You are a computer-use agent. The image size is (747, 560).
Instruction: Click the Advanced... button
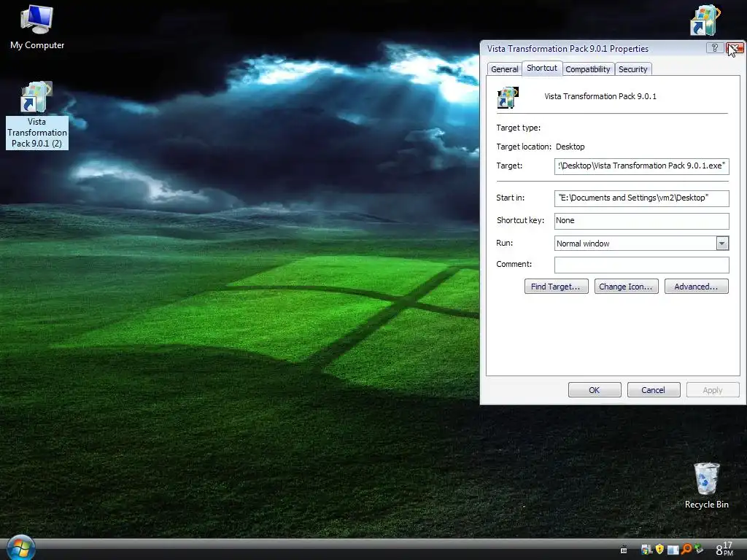[x=697, y=287]
